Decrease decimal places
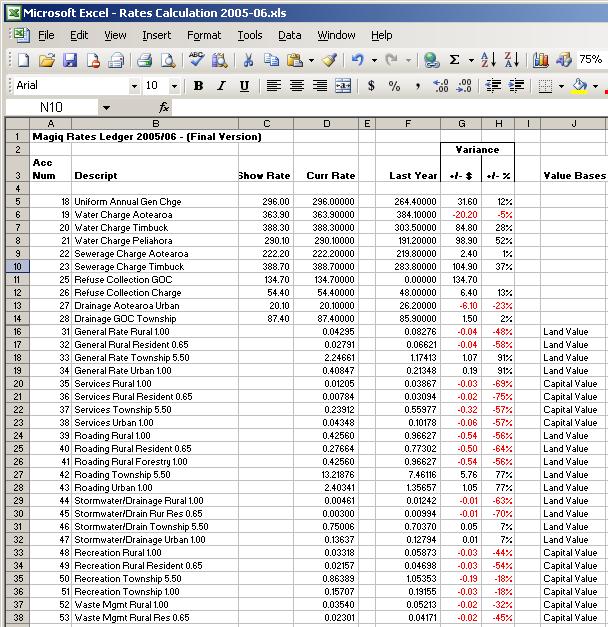This screenshot has height=627, width=608. click(x=464, y=86)
